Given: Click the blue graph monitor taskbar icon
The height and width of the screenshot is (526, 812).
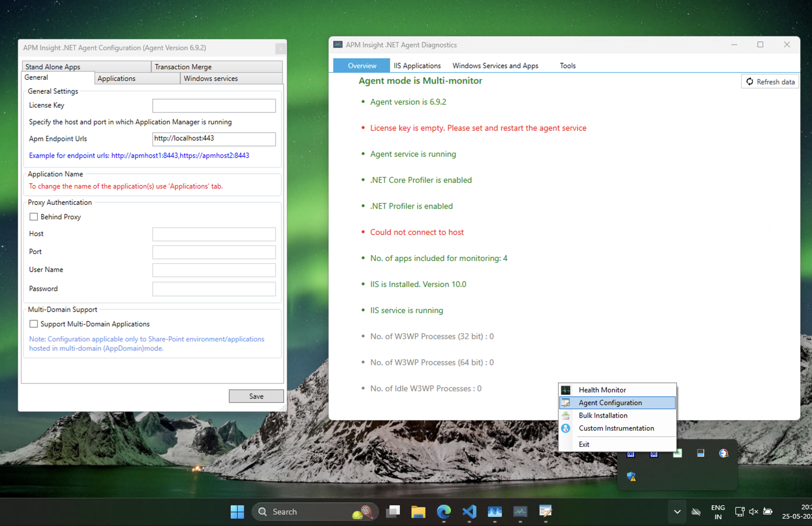Looking at the screenshot, I should coord(495,512).
